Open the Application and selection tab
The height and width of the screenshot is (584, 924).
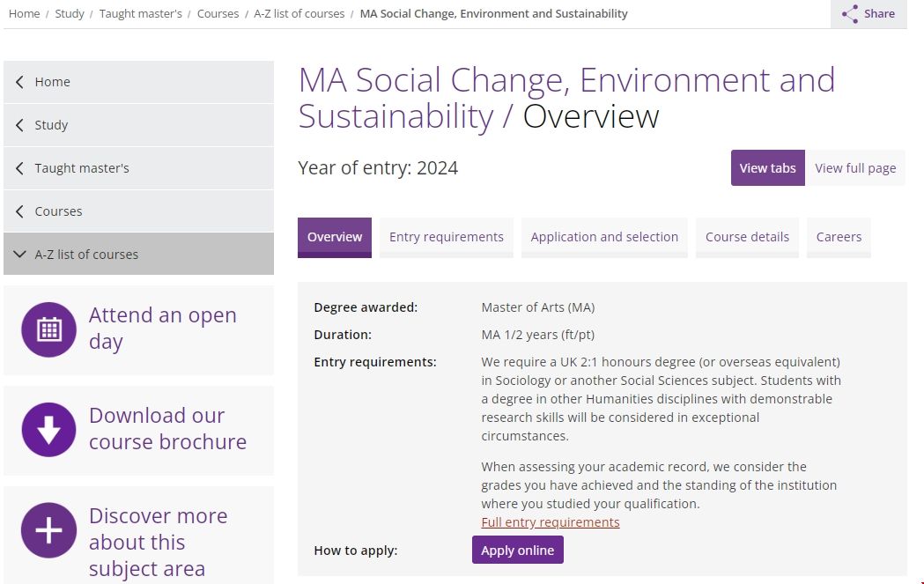604,237
